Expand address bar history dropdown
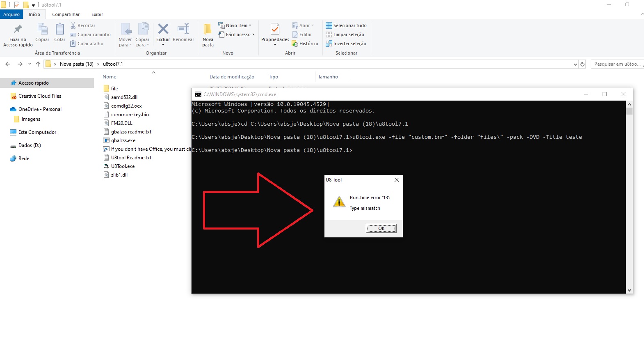644x340 pixels. (x=575, y=64)
